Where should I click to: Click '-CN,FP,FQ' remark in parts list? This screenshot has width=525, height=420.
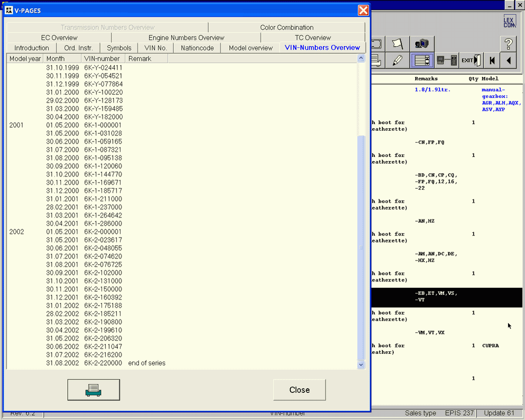tap(430, 143)
